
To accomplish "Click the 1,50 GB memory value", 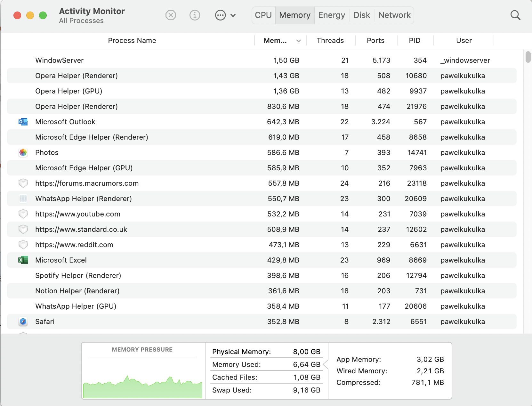I will 286,60.
